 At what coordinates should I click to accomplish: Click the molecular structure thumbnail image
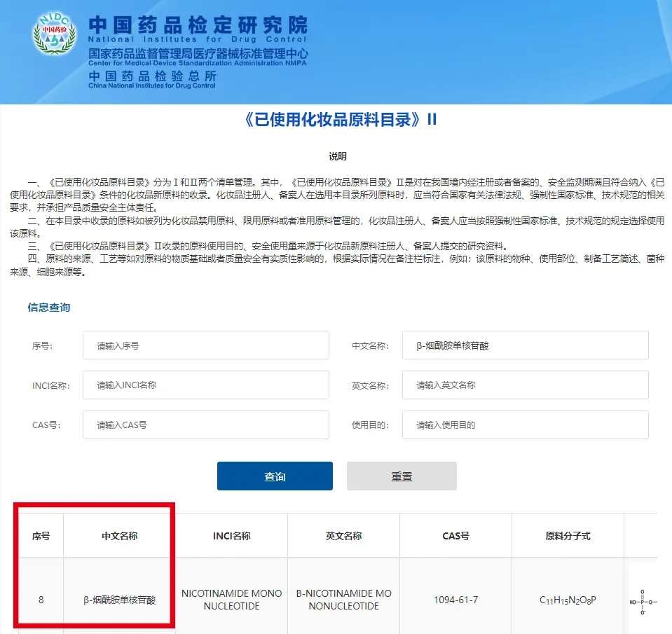643,602
